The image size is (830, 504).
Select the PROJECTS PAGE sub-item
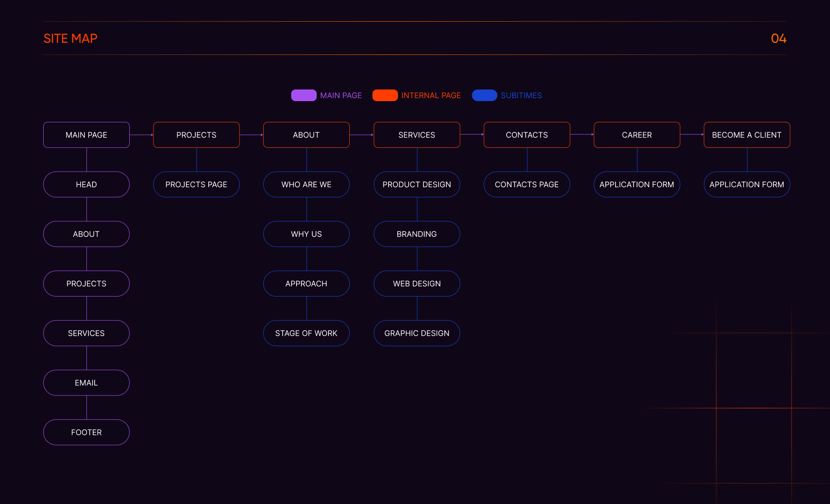click(196, 185)
